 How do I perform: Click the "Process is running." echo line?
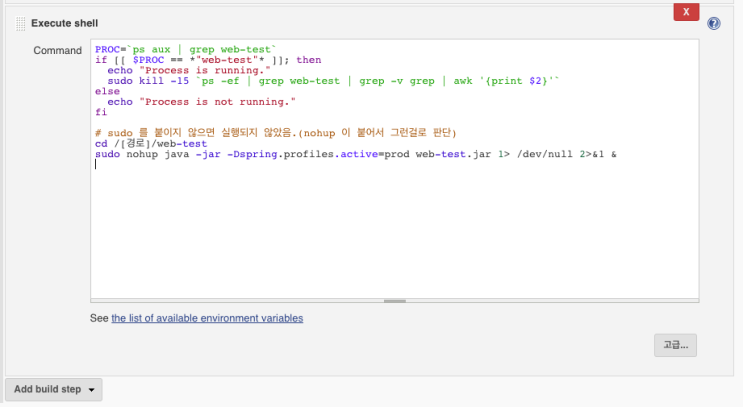click(x=188, y=70)
